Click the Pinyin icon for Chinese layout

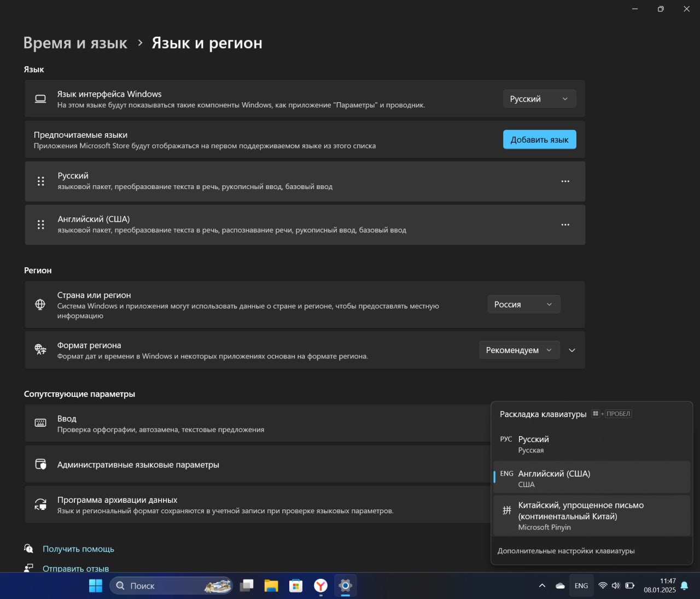pos(506,510)
